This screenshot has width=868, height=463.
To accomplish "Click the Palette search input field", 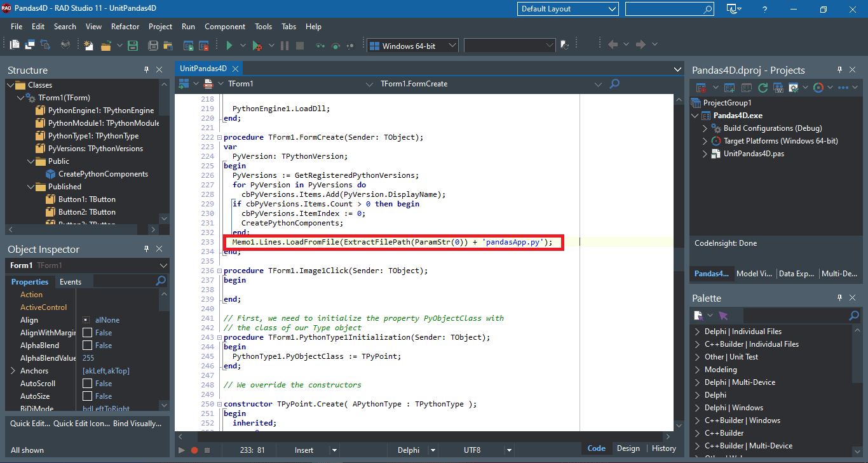I will pos(802,315).
